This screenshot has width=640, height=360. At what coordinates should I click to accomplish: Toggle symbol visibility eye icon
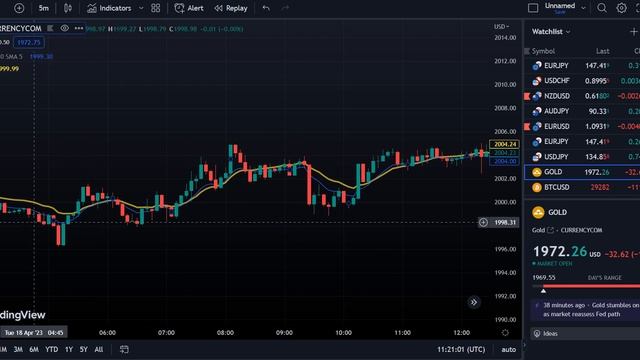point(64,28)
